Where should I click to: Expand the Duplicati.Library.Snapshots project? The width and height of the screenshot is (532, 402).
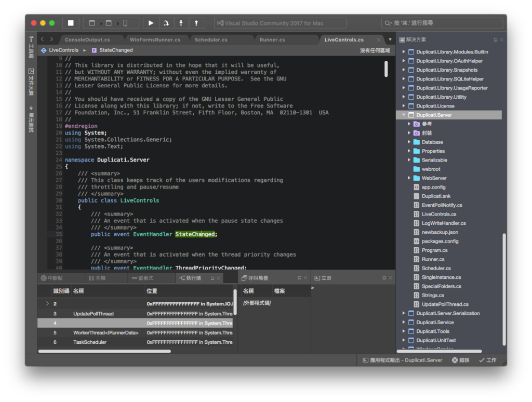[404, 70]
